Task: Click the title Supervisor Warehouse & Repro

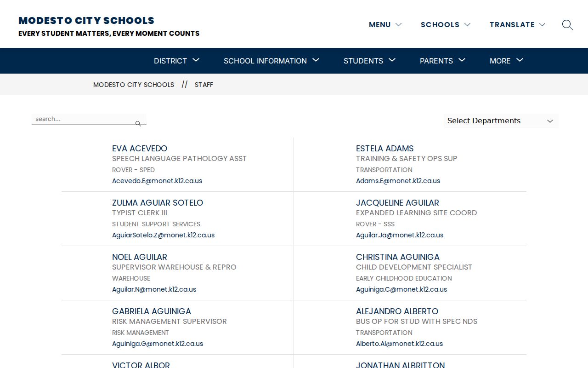Action: [x=174, y=267]
